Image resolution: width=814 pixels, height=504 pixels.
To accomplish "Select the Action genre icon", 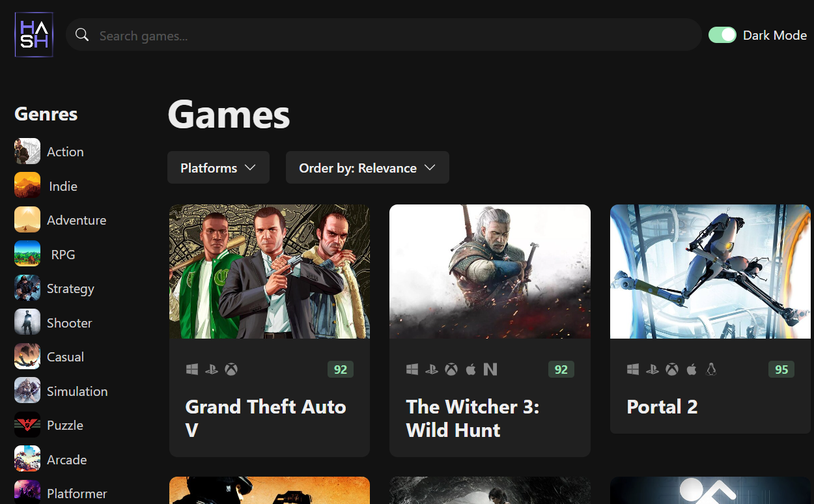I will (x=27, y=152).
